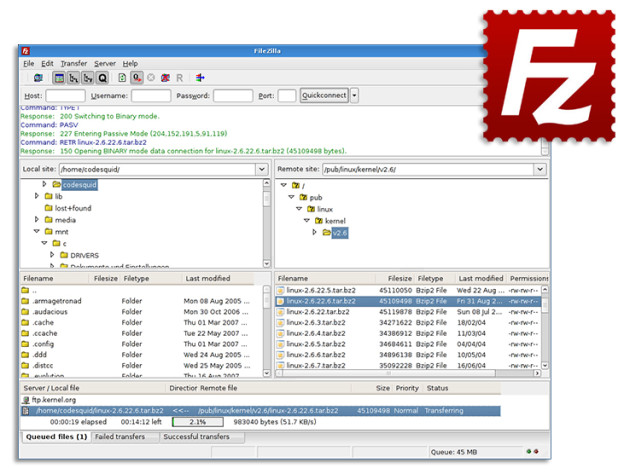The width and height of the screenshot is (624, 474).
Task: Click the refresh file lists icon
Action: [122, 78]
